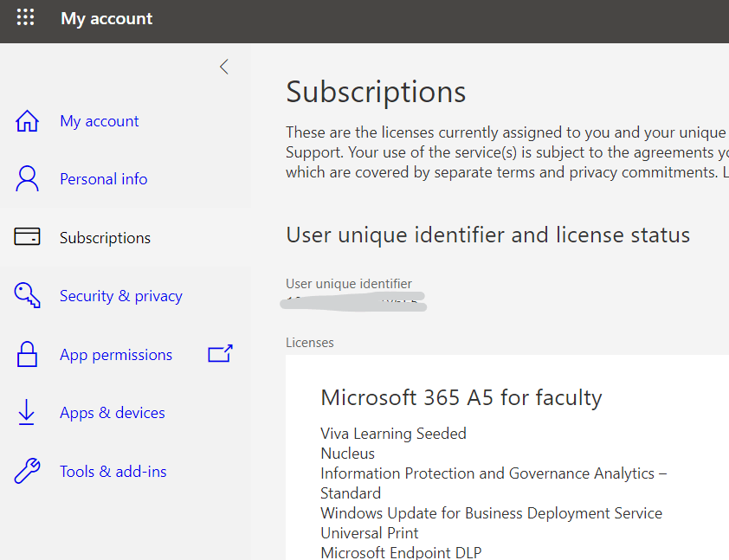Image resolution: width=729 pixels, height=560 pixels.
Task: Click 'Windows Update for Business Deployment Service' entry
Action: click(x=492, y=513)
